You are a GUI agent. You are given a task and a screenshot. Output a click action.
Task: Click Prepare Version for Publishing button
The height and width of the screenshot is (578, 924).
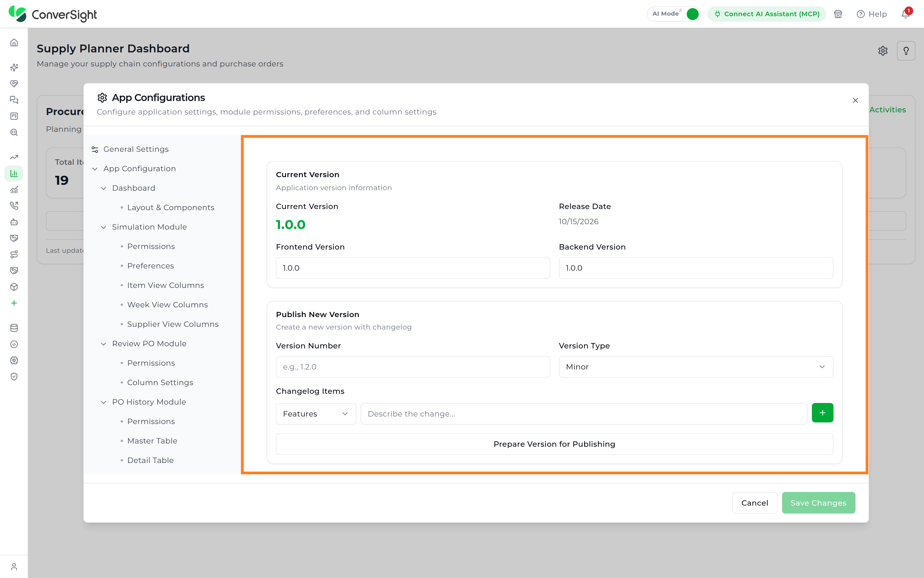pos(554,444)
